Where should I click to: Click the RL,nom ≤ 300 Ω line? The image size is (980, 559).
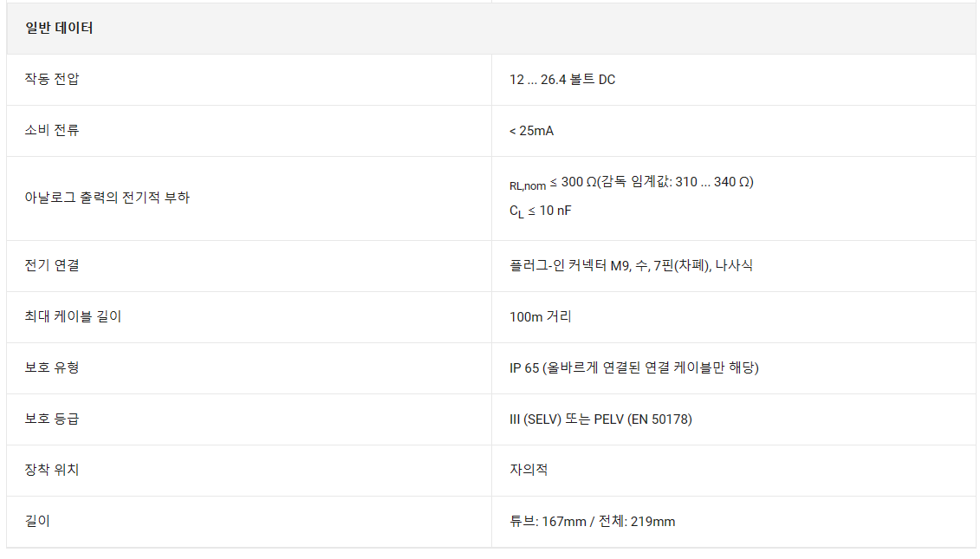[x=631, y=183]
